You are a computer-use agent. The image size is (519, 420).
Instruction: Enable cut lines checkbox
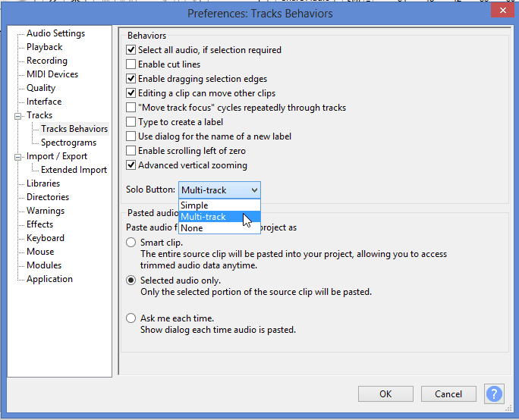pos(131,64)
